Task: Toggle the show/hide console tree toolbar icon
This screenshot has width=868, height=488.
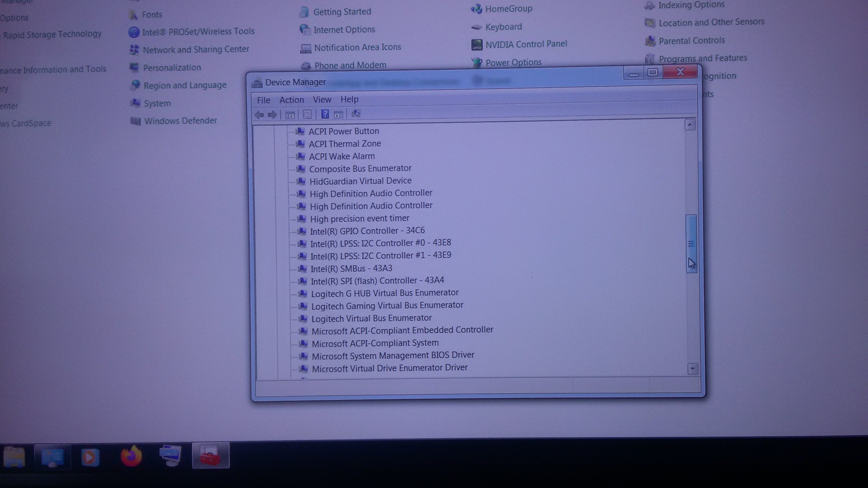Action: coord(290,115)
